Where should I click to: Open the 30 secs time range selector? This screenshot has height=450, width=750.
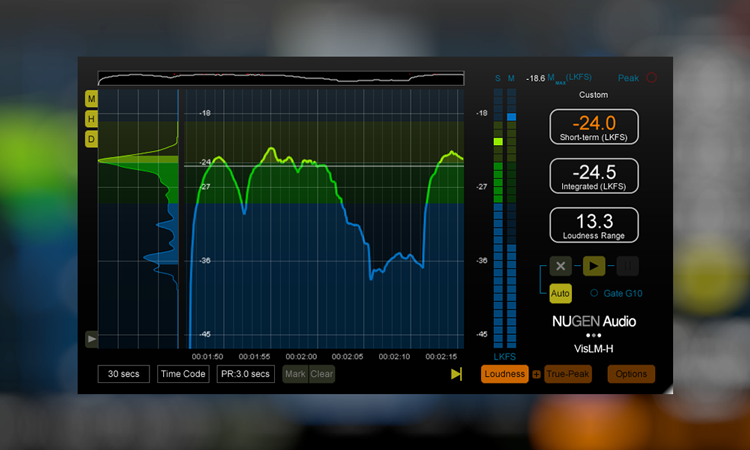[x=123, y=374]
